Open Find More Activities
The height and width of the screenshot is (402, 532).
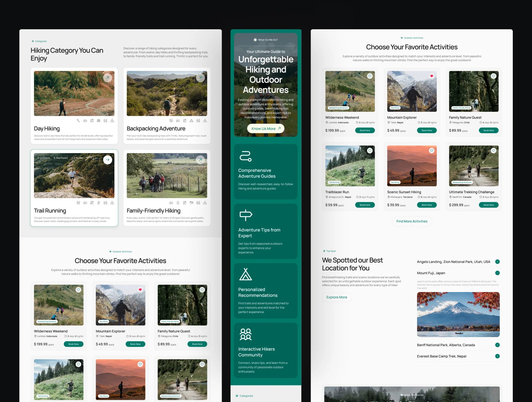click(x=412, y=221)
